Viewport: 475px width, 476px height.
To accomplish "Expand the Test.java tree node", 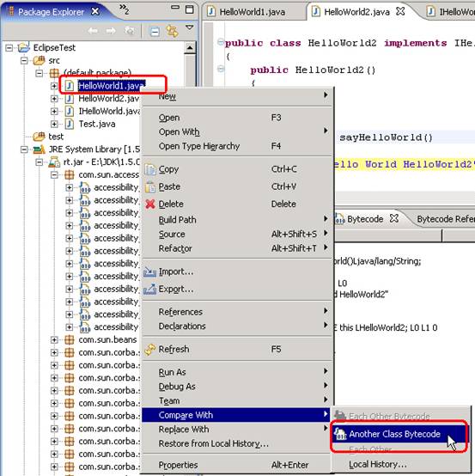I will [x=54, y=125].
